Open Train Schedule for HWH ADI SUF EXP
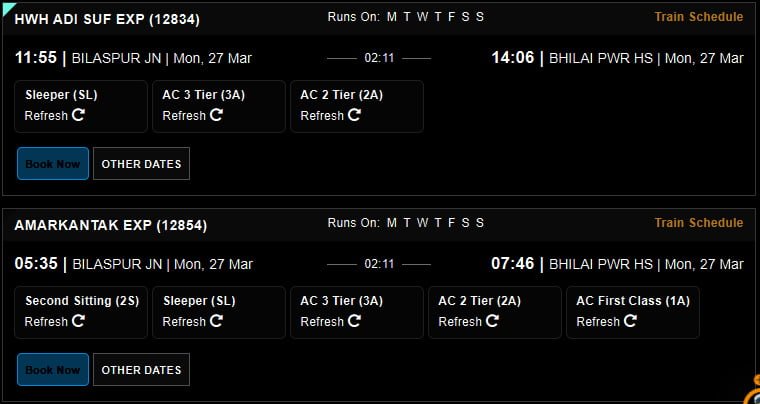 pos(698,17)
